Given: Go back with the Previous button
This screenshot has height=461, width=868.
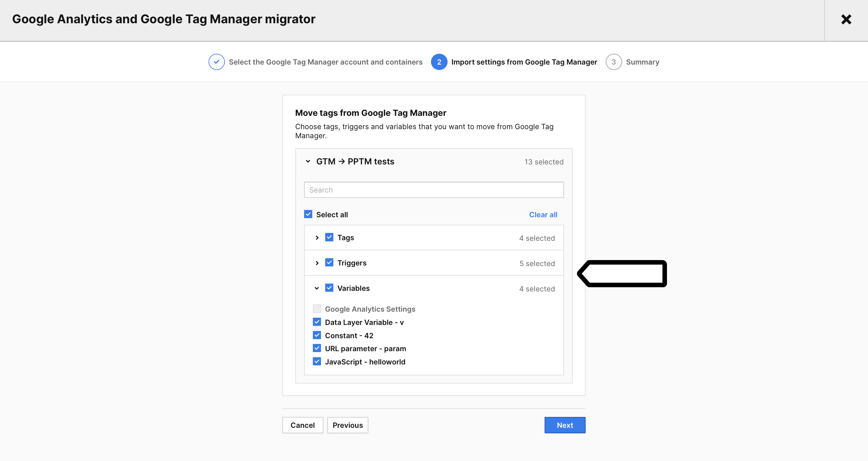Looking at the screenshot, I should tap(348, 425).
